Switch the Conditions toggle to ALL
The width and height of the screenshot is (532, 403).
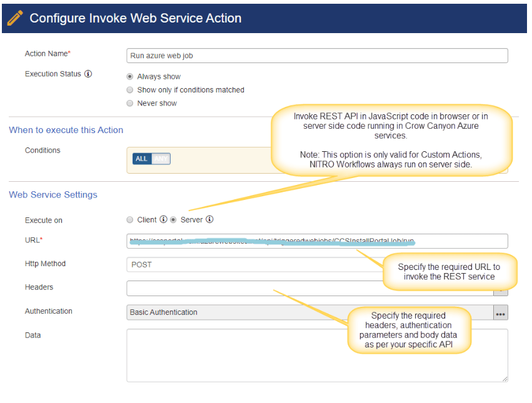(142, 159)
